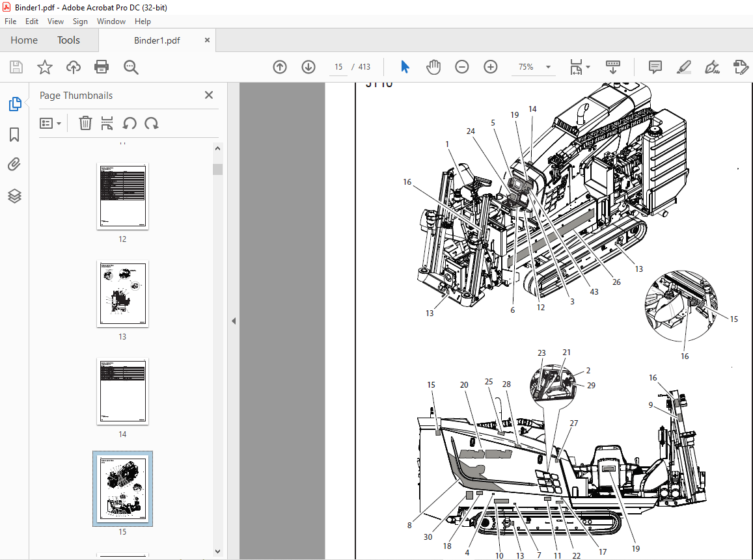Add file to starred with star icon
Screen dimensions: 753x560
45,67
